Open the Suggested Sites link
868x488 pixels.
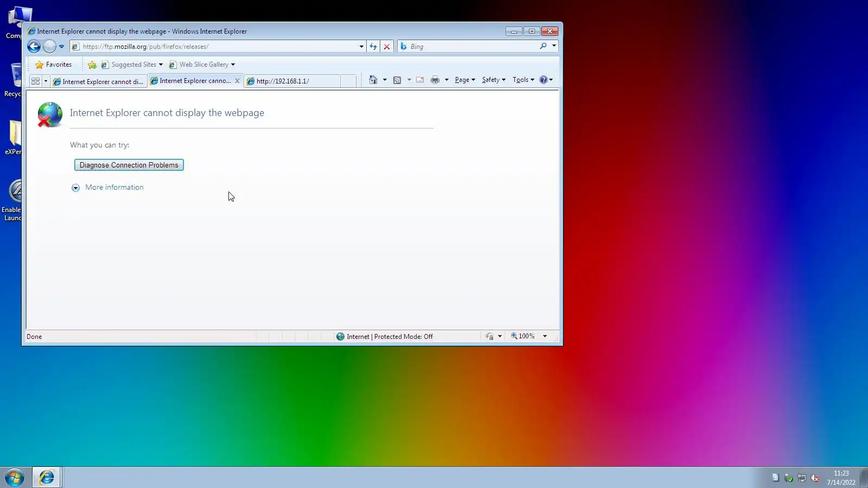point(132,65)
